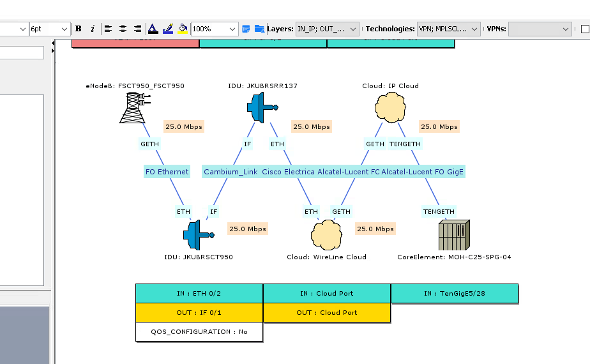Click the blue folder icon before Layers
This screenshot has height=364, width=590.
(259, 29)
